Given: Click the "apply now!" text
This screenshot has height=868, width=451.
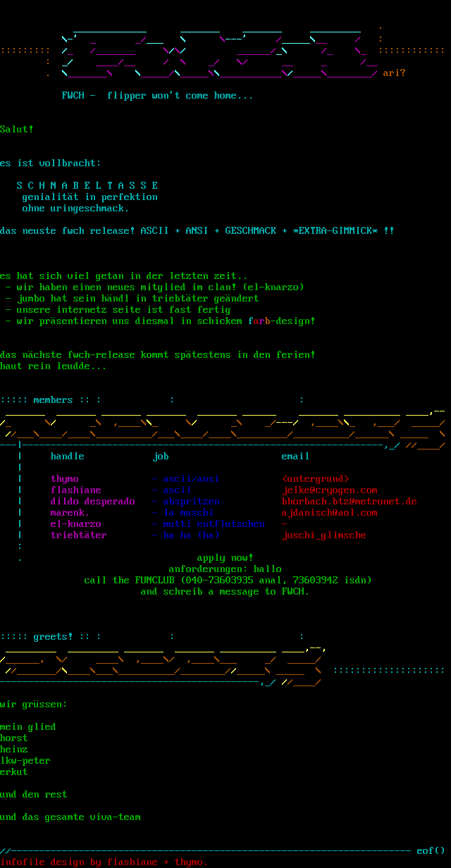Looking at the screenshot, I should [225, 558].
